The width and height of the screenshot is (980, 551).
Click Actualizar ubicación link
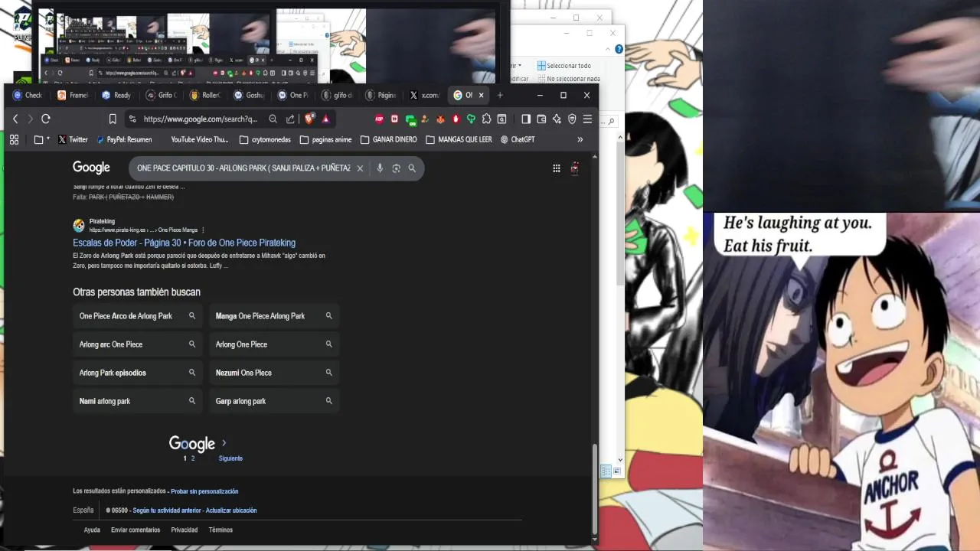(231, 510)
